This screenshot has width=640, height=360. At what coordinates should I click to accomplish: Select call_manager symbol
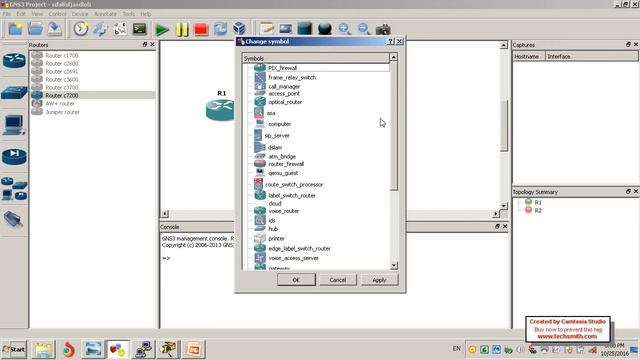point(284,86)
